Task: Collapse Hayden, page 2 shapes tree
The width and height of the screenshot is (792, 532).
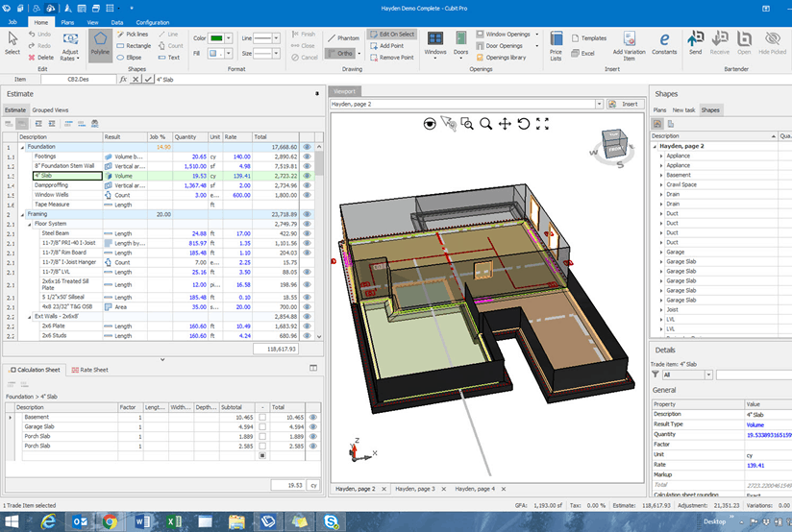Action: [x=656, y=146]
